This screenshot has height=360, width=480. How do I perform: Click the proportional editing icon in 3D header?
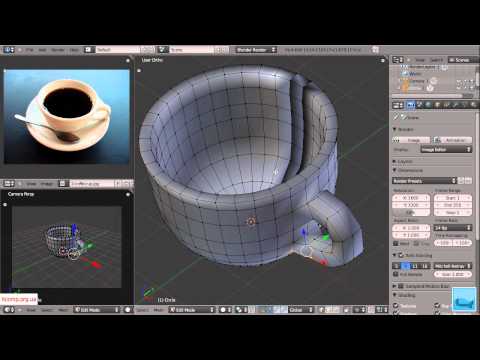pos(359,310)
